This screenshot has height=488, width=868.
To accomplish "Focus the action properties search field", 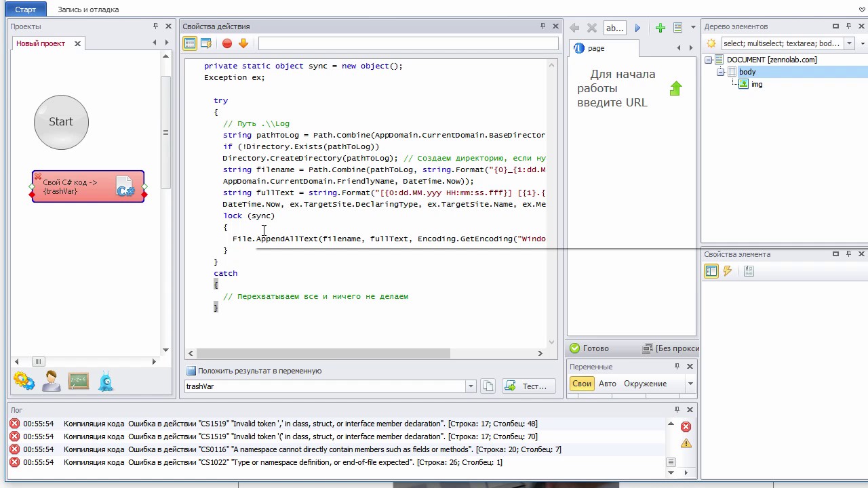I will [408, 43].
